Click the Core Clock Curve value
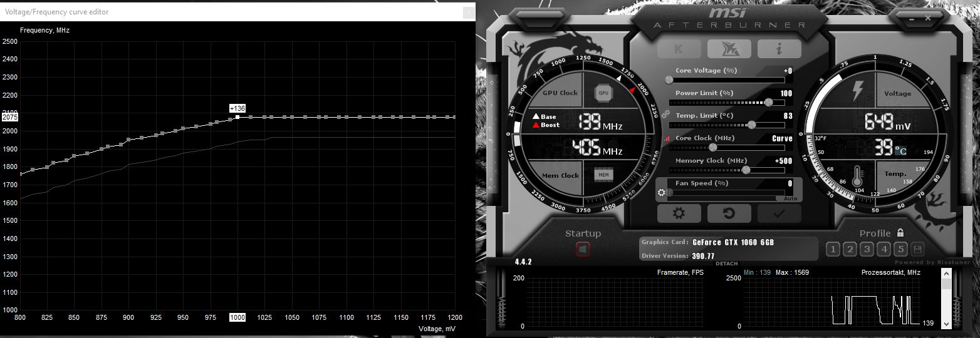The height and width of the screenshot is (338, 980). click(x=782, y=138)
